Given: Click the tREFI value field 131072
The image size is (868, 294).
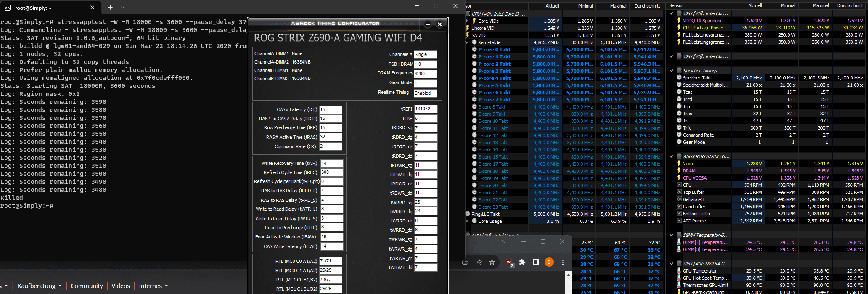Looking at the screenshot, I should pos(426,109).
